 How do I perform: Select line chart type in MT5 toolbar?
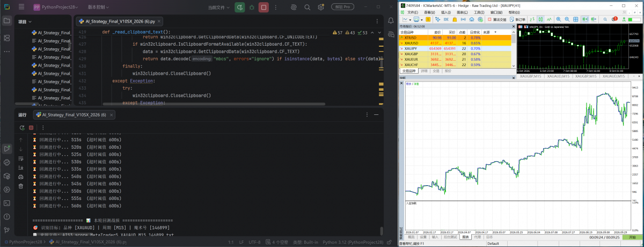(x=549, y=19)
